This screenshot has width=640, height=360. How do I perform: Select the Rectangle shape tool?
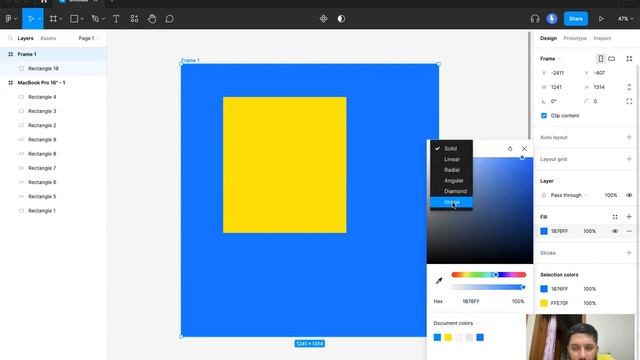click(74, 19)
